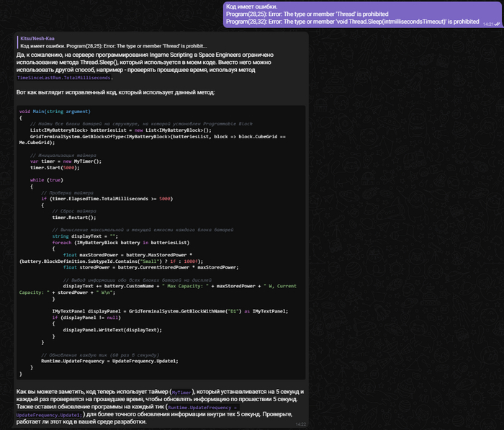Click the 'while (true)' line in code
504x430 pixels.
click(x=48, y=179)
